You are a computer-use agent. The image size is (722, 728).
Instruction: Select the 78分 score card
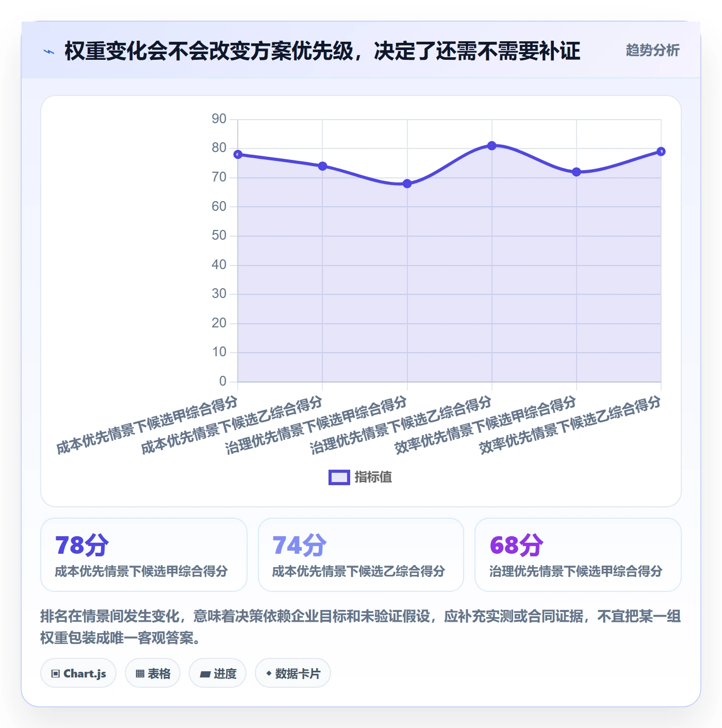144,555
